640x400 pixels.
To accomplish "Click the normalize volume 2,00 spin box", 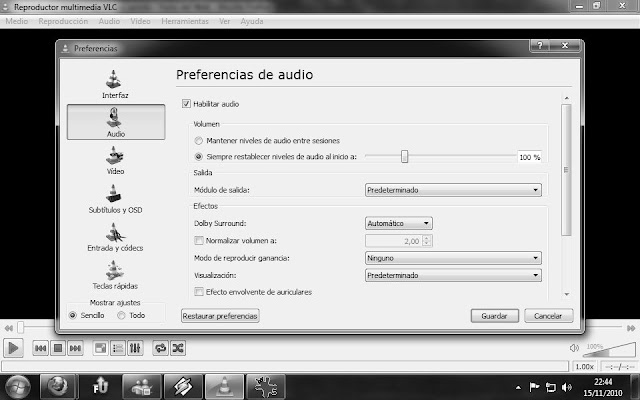I will pyautogui.click(x=398, y=241).
